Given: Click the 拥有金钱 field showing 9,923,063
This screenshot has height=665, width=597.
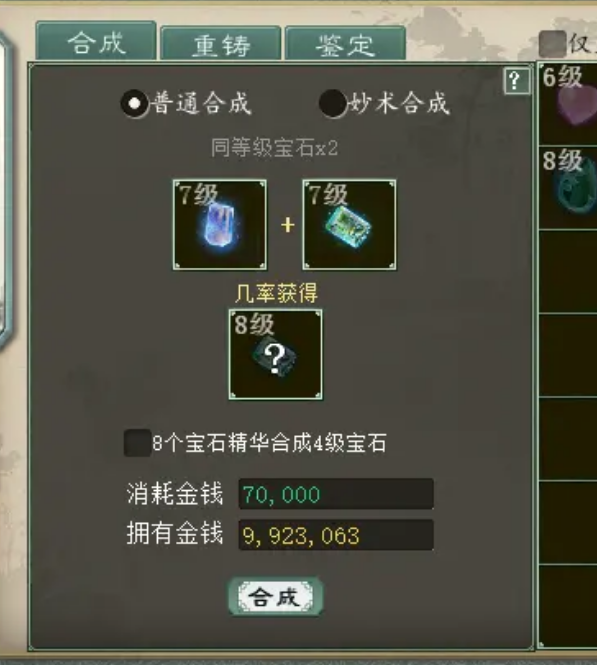Looking at the screenshot, I should (336, 535).
